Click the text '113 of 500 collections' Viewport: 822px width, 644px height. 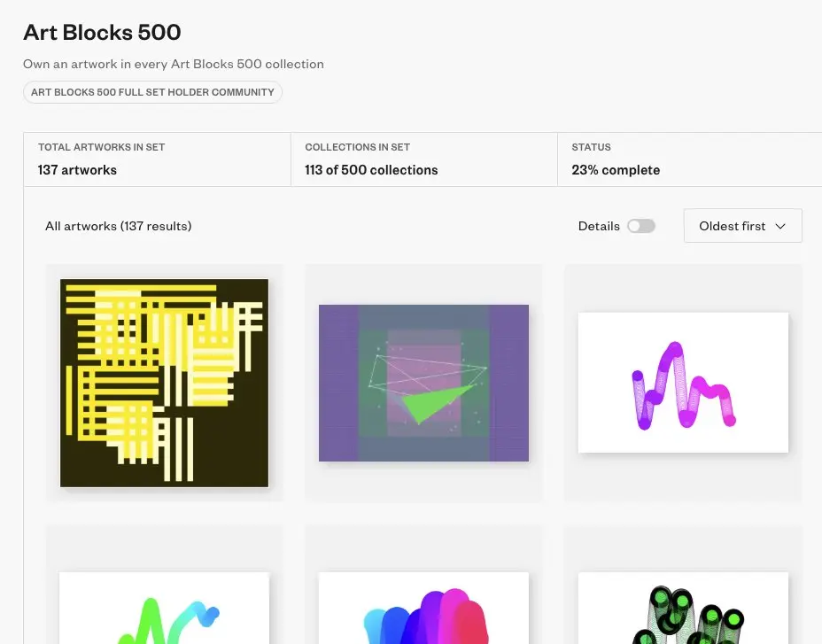(x=371, y=170)
